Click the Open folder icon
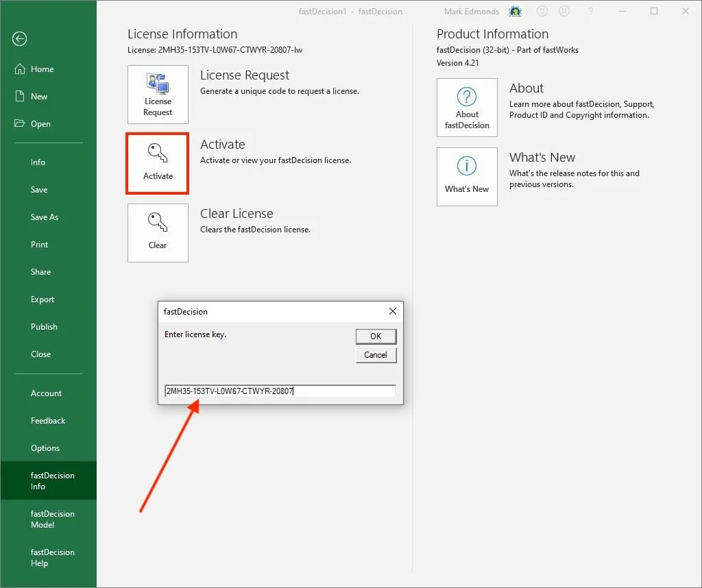Image resolution: width=702 pixels, height=588 pixels. [x=19, y=123]
